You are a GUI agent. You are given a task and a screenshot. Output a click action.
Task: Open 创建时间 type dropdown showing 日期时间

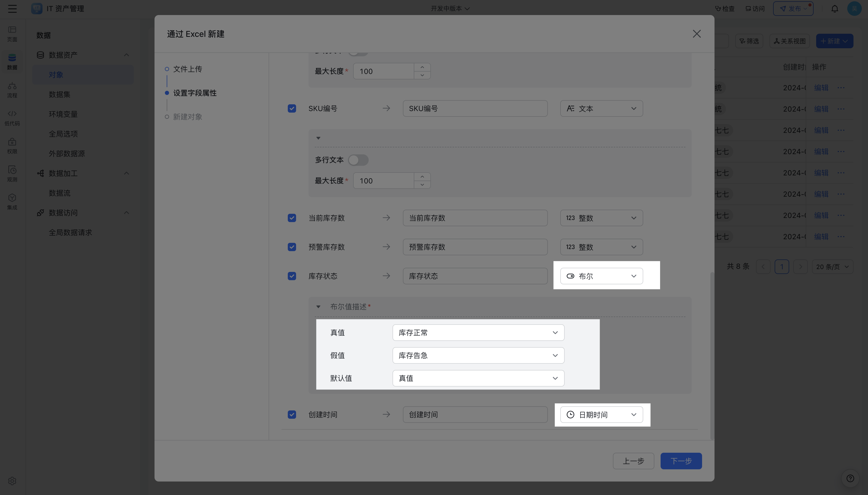pos(601,414)
